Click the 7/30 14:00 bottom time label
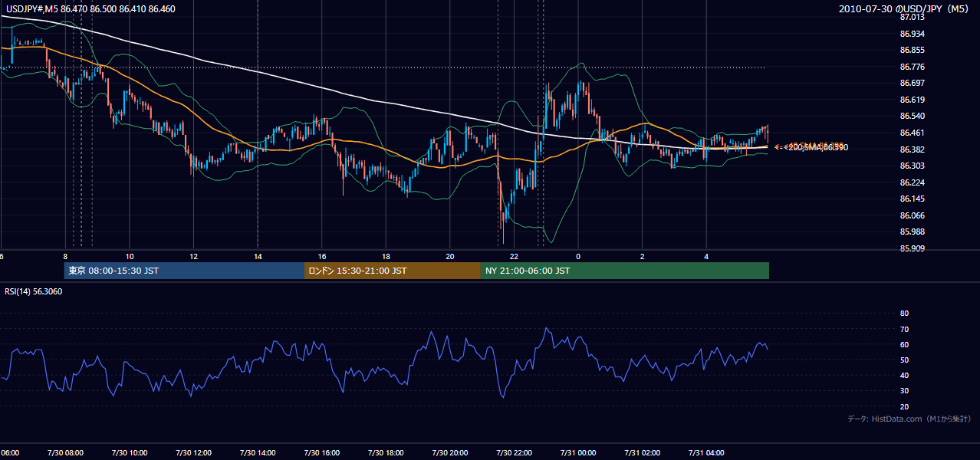The image size is (980, 460). (x=258, y=452)
